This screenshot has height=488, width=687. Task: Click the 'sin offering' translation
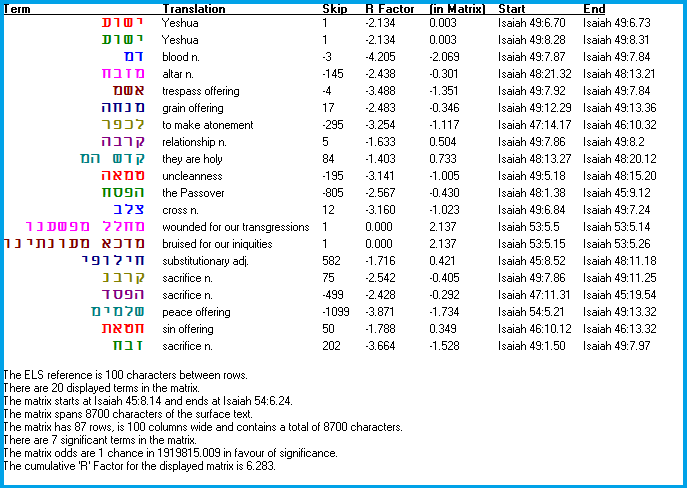click(188, 328)
